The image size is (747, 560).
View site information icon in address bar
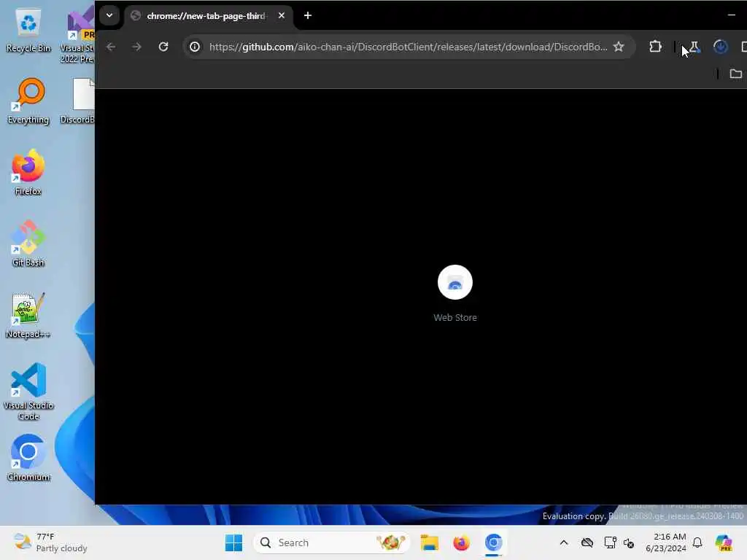pos(195,47)
